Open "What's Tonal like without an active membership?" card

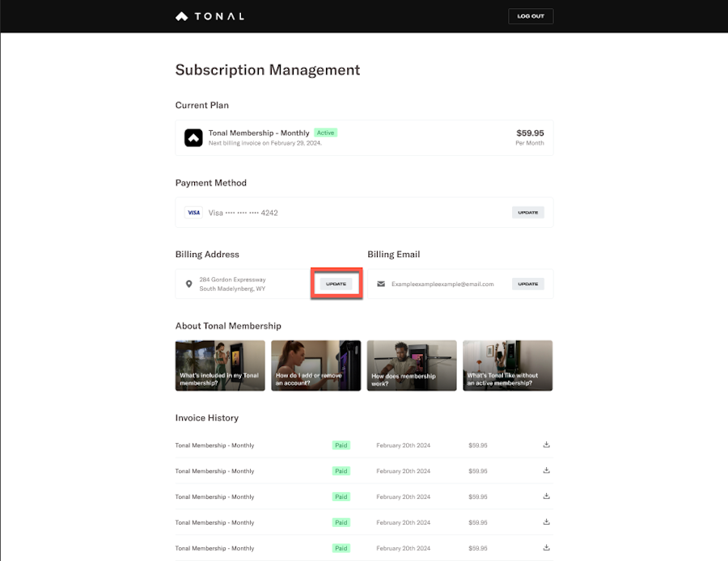[507, 365]
